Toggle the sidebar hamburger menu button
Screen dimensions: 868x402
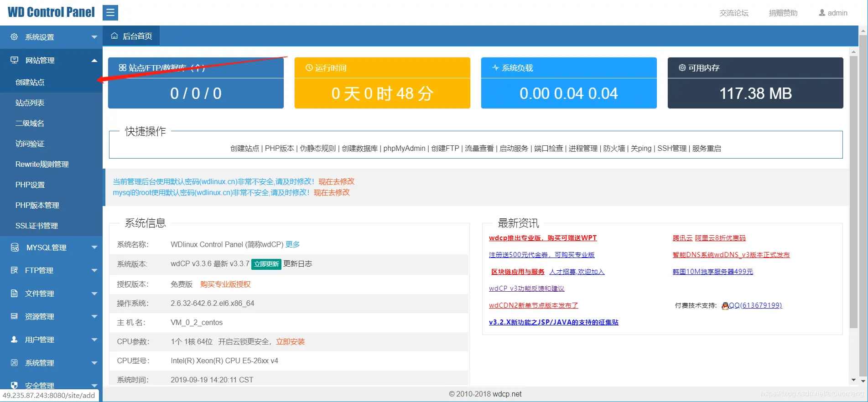pyautogui.click(x=110, y=13)
